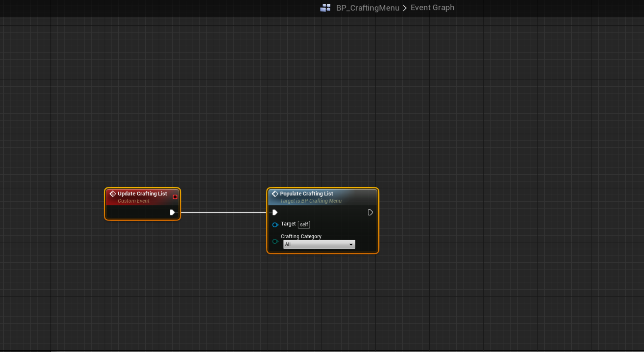
Task: Click the blue Target input pin
Action: [275, 225]
